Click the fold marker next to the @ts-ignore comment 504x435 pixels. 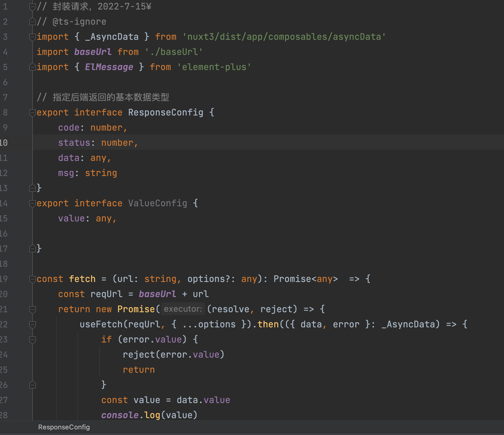pyautogui.click(x=32, y=21)
